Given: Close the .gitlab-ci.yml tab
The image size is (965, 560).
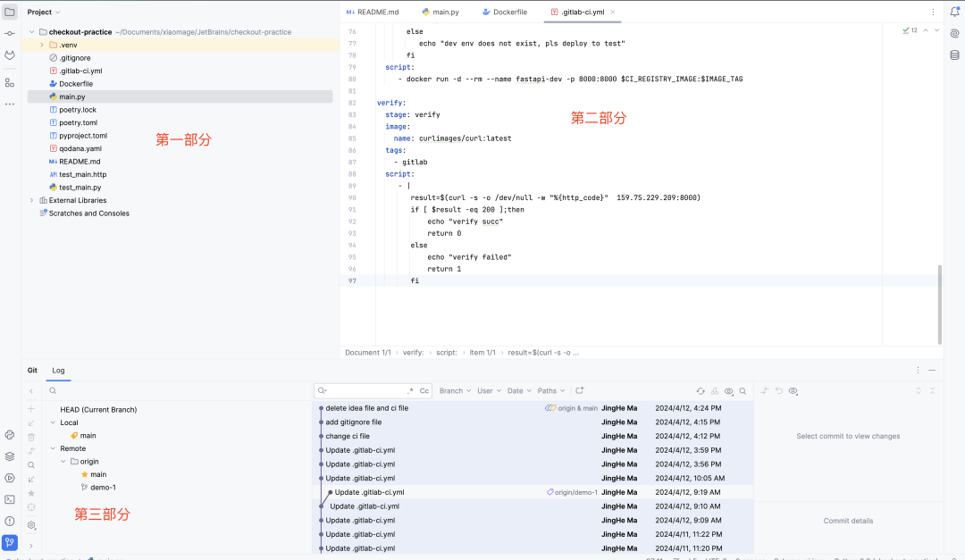Looking at the screenshot, I should pos(613,13).
